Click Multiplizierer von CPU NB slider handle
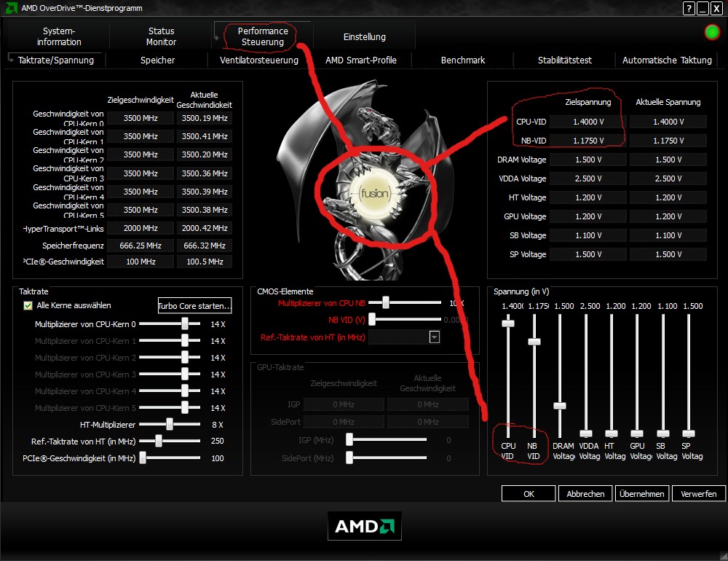 [x=385, y=302]
